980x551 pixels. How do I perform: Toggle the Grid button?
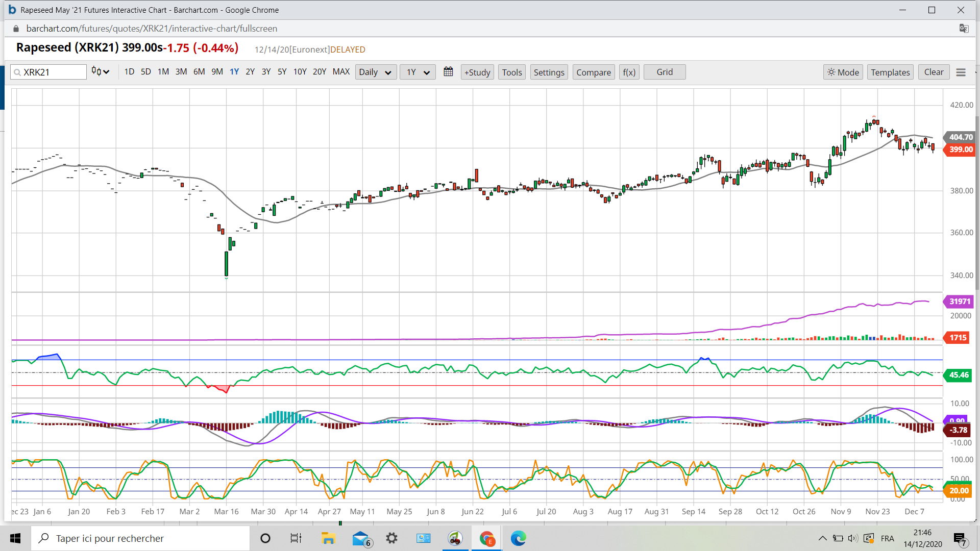tap(664, 72)
